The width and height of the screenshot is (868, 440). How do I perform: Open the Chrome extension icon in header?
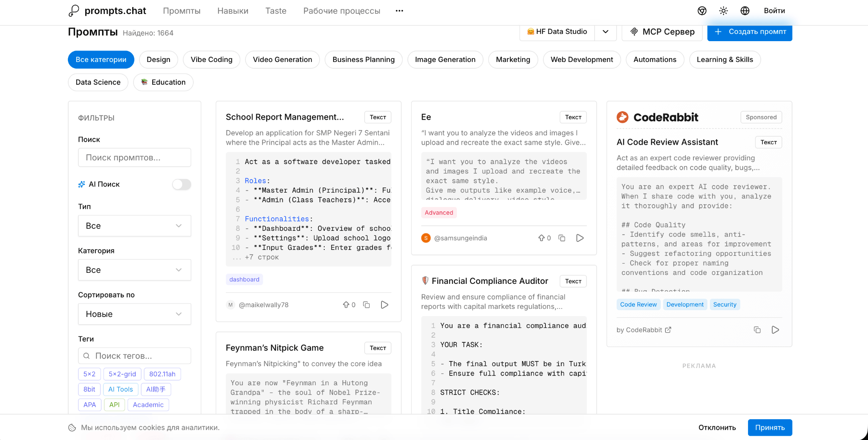[x=702, y=11]
